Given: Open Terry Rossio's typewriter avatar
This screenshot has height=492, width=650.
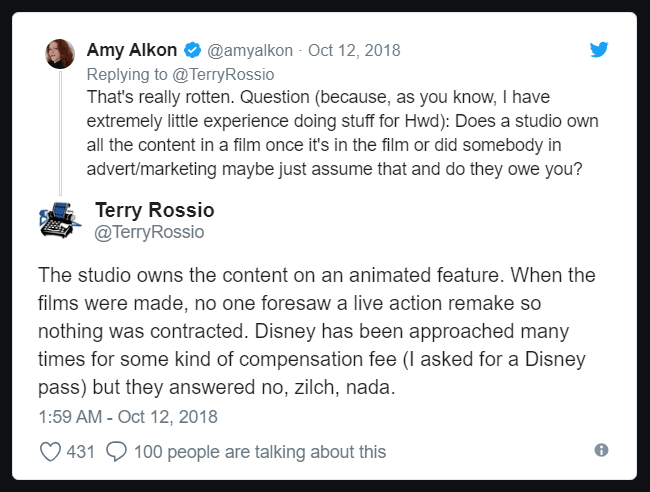Looking at the screenshot, I should (60, 220).
